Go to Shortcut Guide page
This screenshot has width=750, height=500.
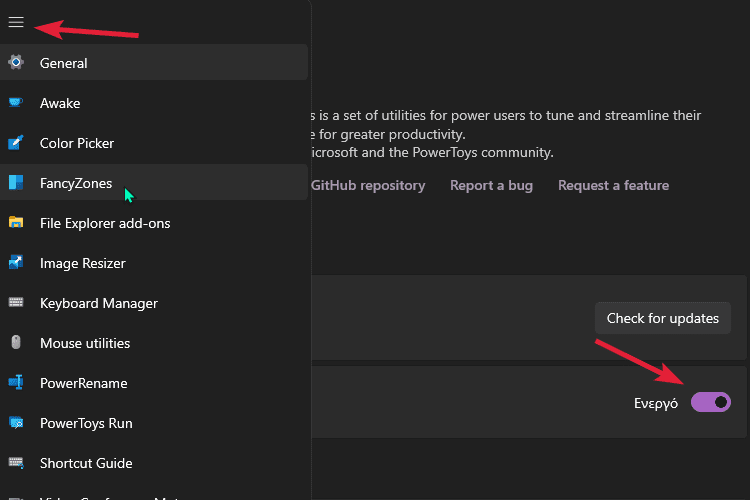click(154, 462)
